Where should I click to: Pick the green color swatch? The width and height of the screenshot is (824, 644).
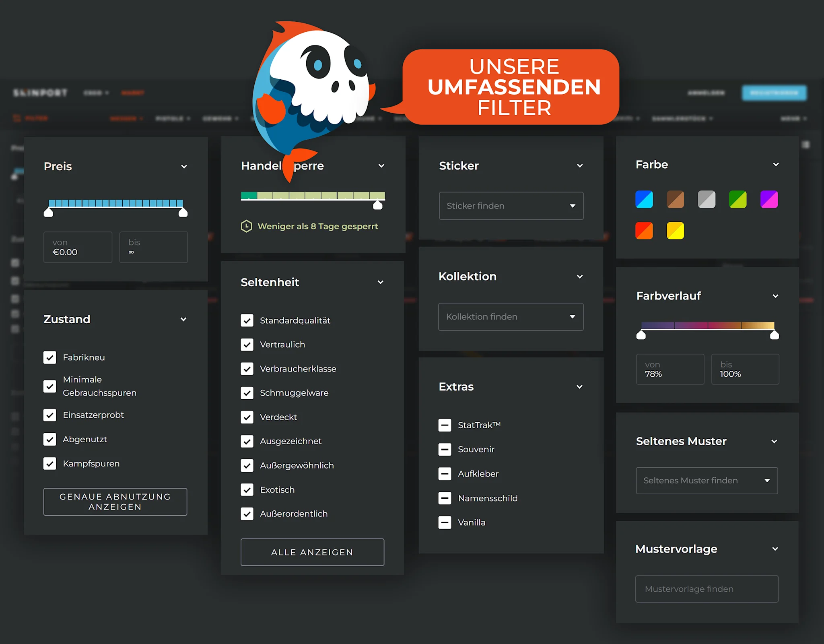(737, 200)
